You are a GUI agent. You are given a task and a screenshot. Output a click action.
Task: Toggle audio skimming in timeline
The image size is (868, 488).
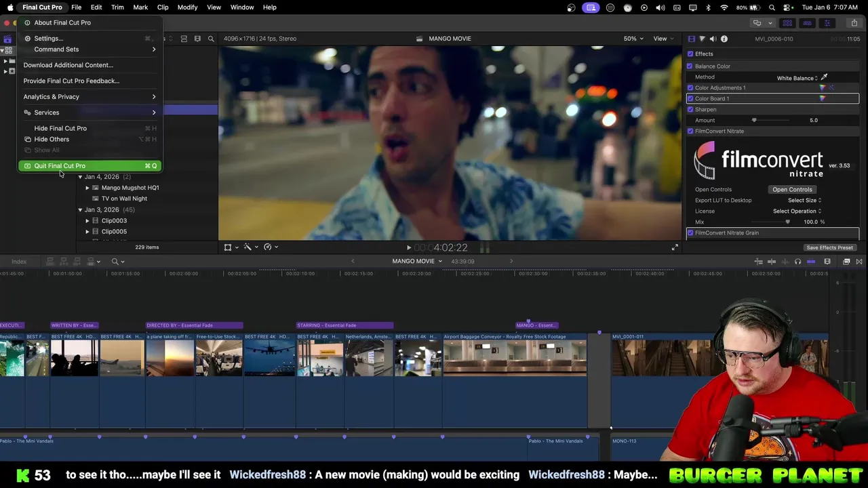785,262
